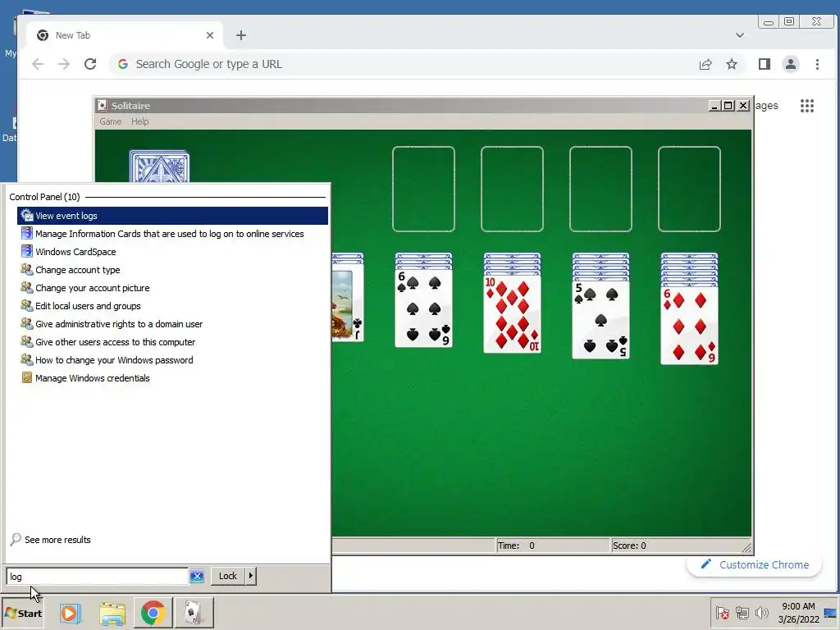This screenshot has width=840, height=630.
Task: Switch to Solitaire in the taskbar
Action: (194, 613)
